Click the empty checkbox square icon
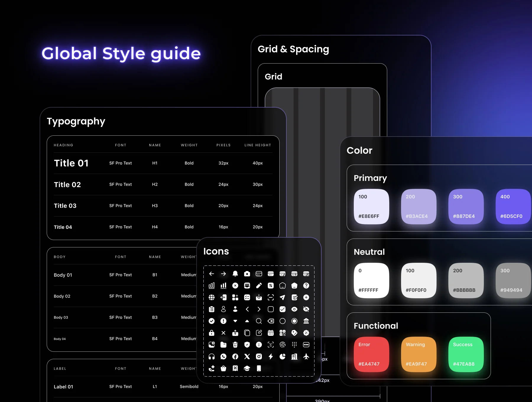Viewport: 532px width, 402px height. 271,309
